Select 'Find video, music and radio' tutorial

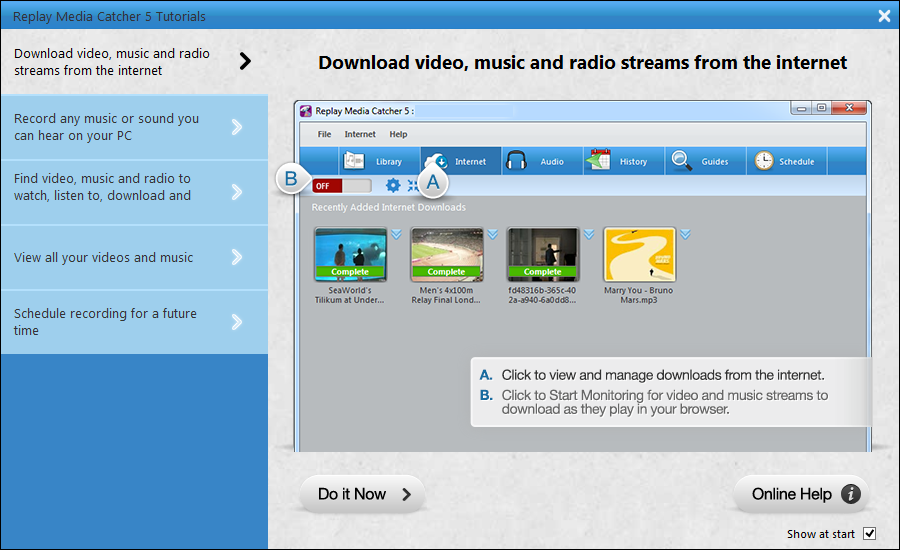(134, 192)
